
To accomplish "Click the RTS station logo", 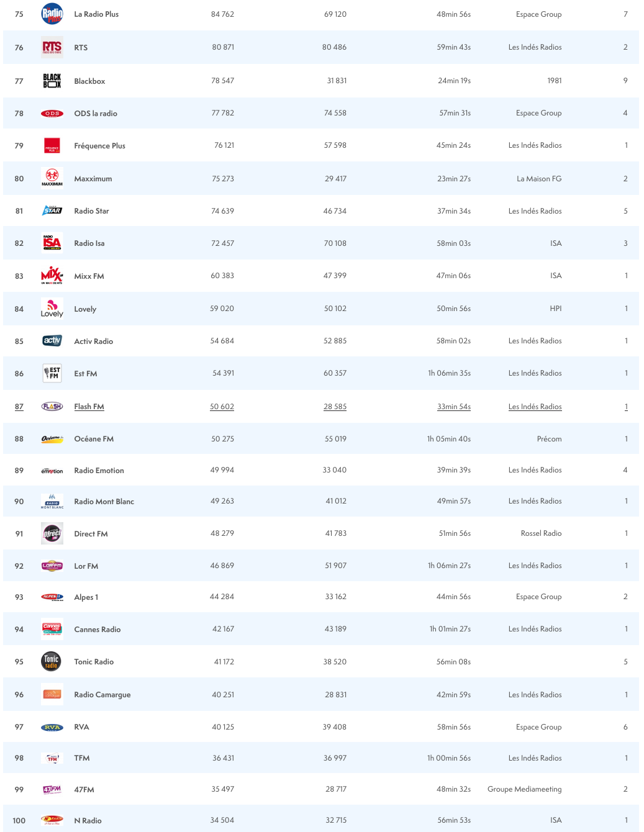I will tap(52, 47).
